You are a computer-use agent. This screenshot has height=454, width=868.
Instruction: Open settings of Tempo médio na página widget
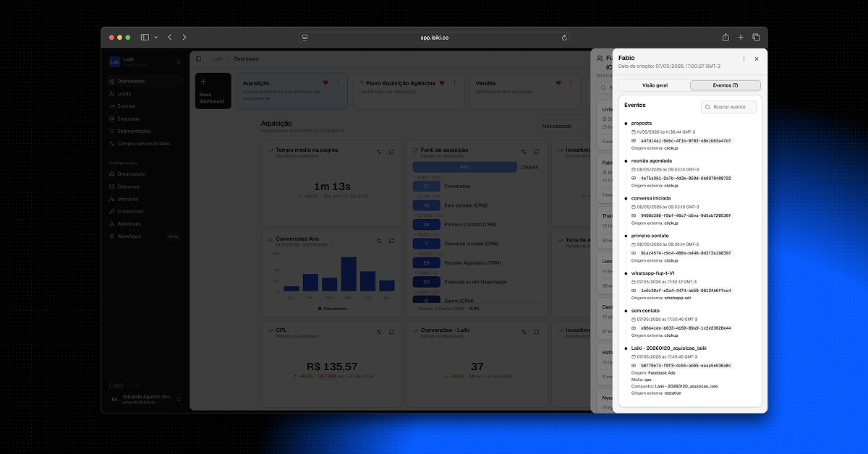tap(379, 152)
